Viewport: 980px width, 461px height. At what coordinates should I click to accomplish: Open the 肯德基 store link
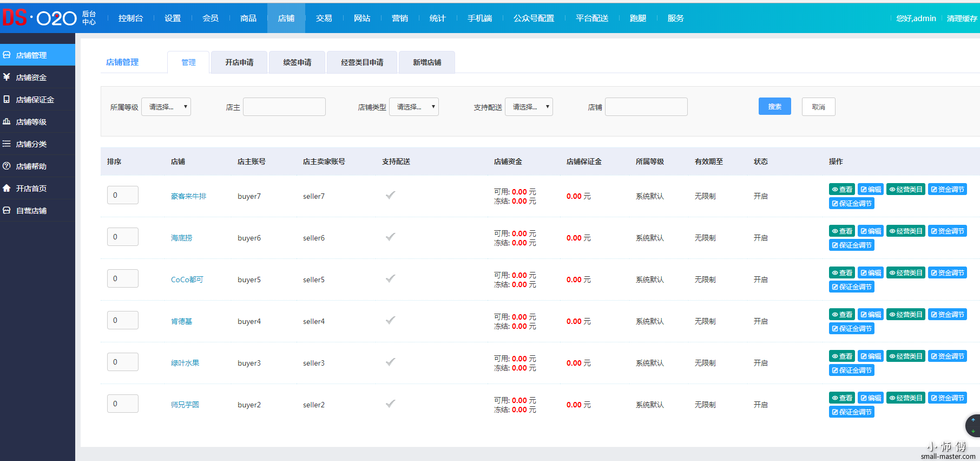pos(182,321)
